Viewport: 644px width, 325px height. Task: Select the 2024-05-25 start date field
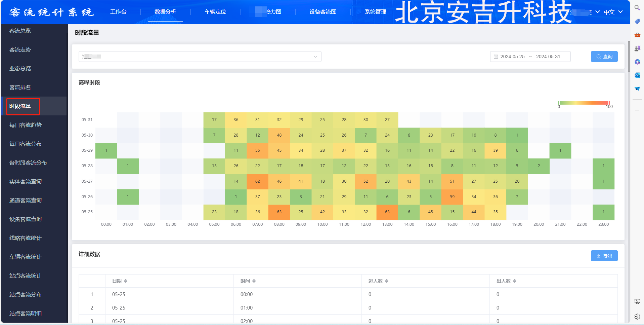tap(512, 57)
